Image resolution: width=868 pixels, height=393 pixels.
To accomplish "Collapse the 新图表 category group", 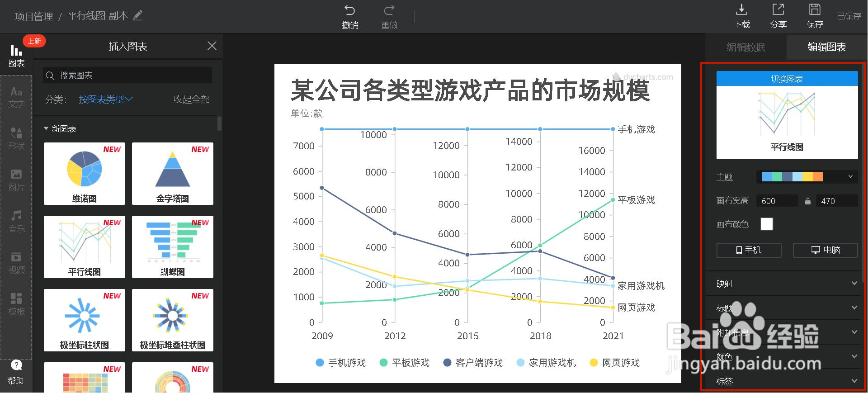I will click(x=60, y=129).
